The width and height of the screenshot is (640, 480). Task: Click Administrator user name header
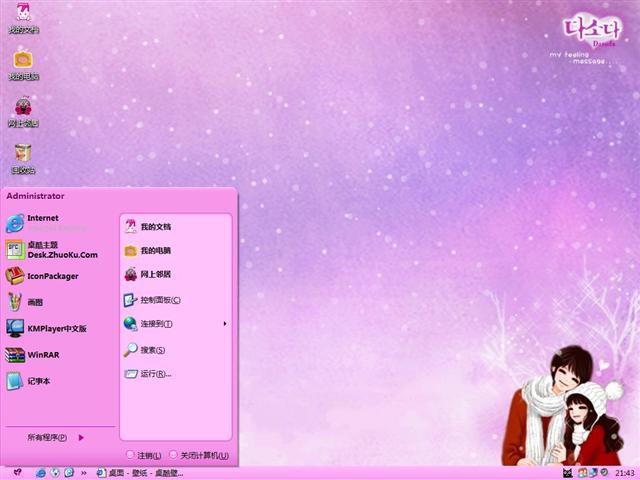[x=35, y=196]
